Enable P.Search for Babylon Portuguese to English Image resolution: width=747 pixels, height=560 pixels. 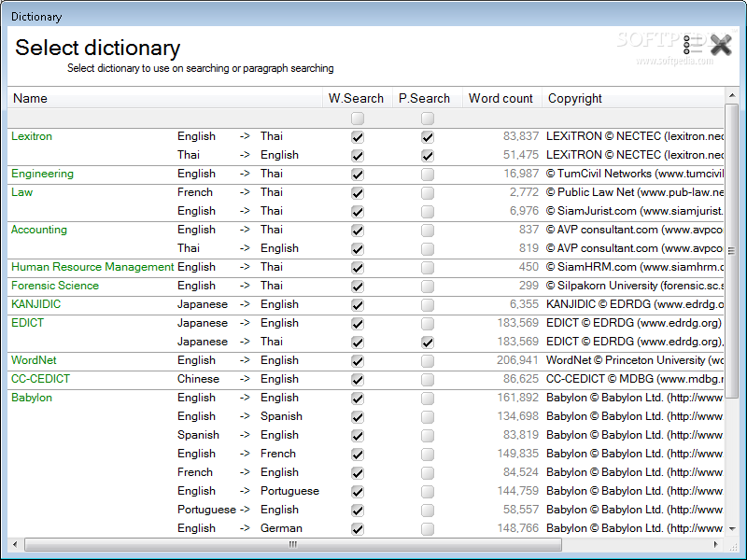coord(428,511)
